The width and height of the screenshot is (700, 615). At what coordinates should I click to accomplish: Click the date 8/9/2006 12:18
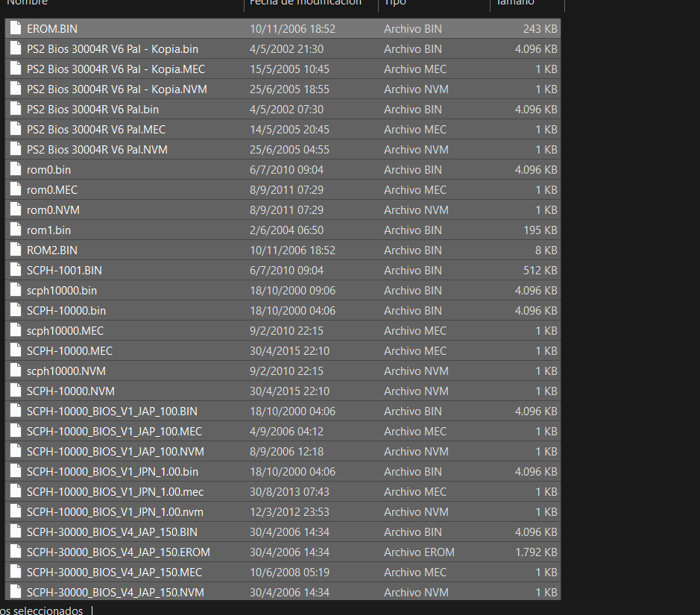coord(286,452)
